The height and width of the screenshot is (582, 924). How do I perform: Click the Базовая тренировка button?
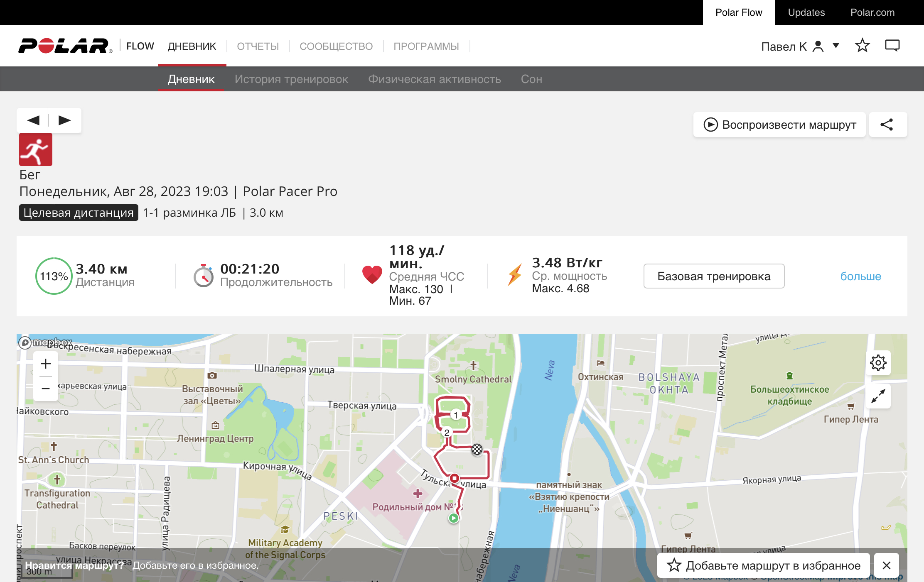(714, 276)
